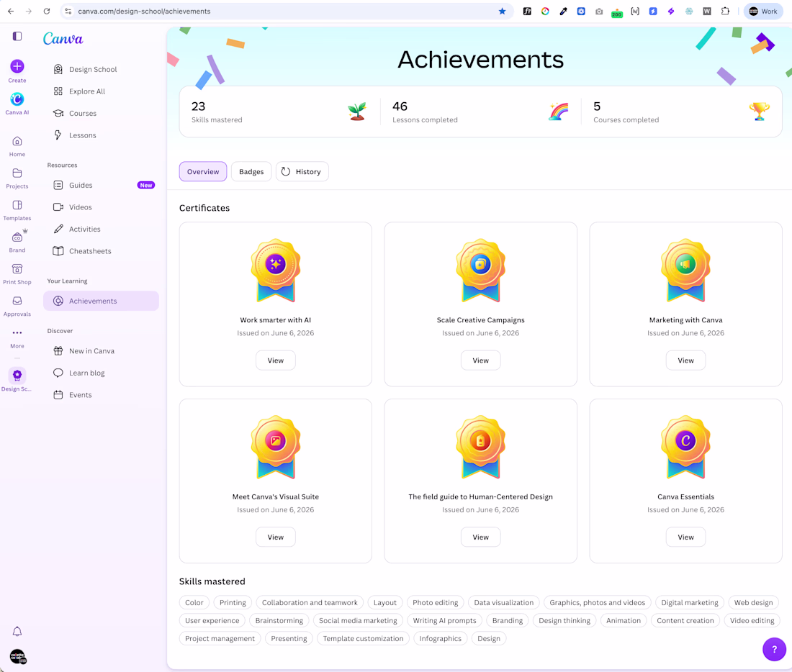The image size is (792, 672).
Task: Click the Project management skill chip
Action: (x=220, y=639)
